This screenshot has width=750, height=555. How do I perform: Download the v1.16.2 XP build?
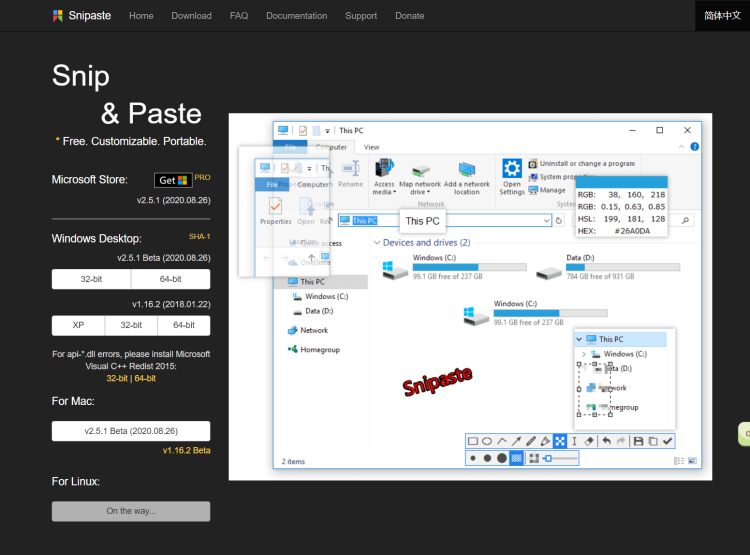tap(78, 325)
